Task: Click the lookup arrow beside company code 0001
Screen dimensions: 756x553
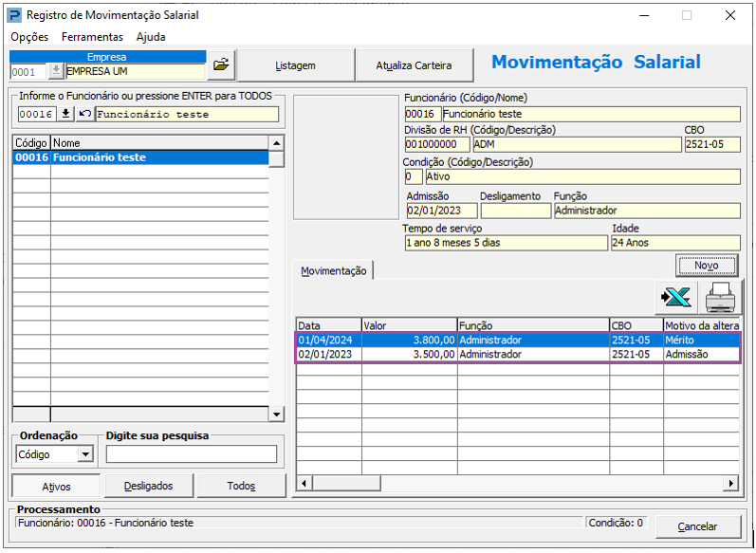Action: point(55,71)
